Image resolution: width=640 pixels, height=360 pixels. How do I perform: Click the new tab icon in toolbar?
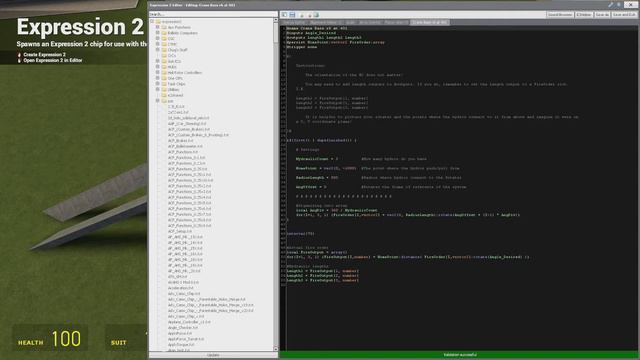[302, 15]
